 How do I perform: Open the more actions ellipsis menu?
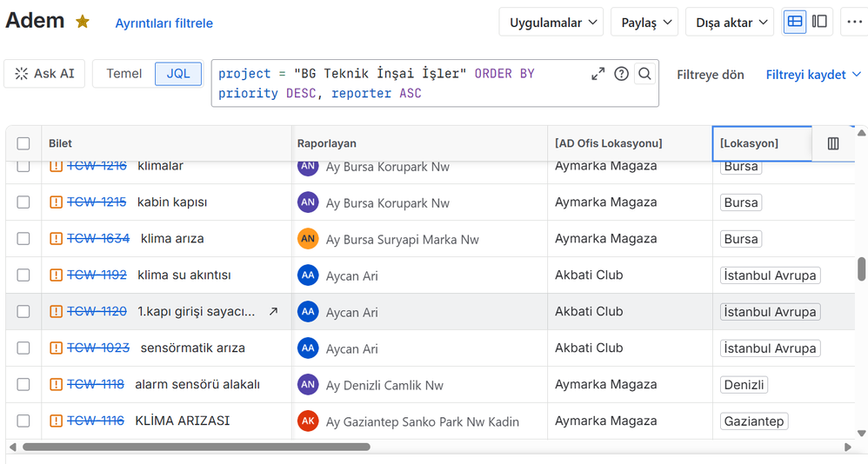pyautogui.click(x=854, y=22)
